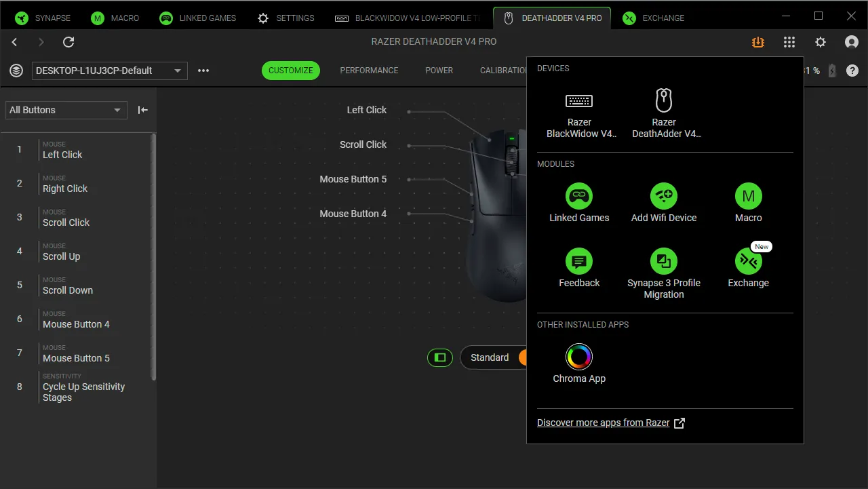Open the Exchange module icon
Image resolution: width=868 pixels, height=489 pixels.
click(749, 261)
